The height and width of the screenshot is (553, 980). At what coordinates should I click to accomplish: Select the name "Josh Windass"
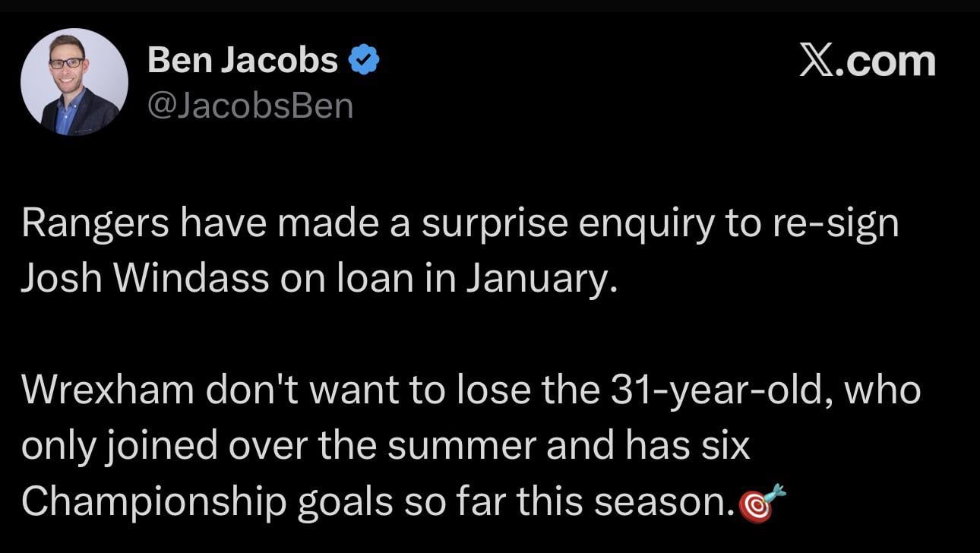coord(144,280)
